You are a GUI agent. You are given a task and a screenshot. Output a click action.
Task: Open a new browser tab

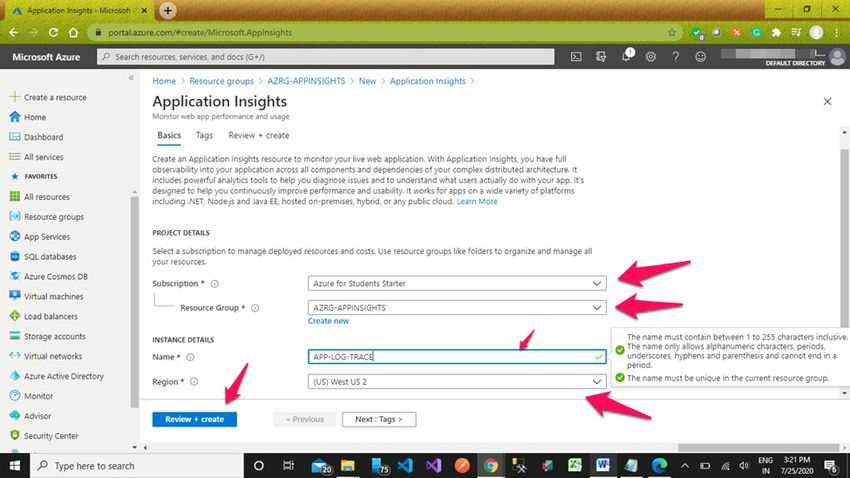[168, 10]
